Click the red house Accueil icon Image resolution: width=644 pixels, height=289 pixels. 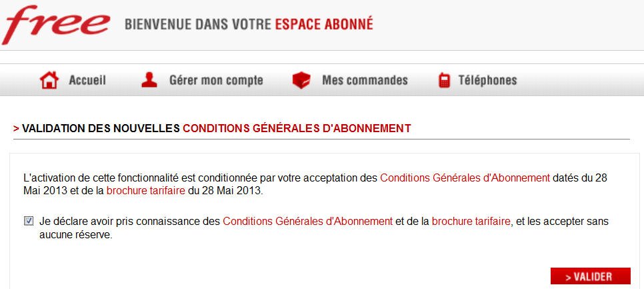49,81
